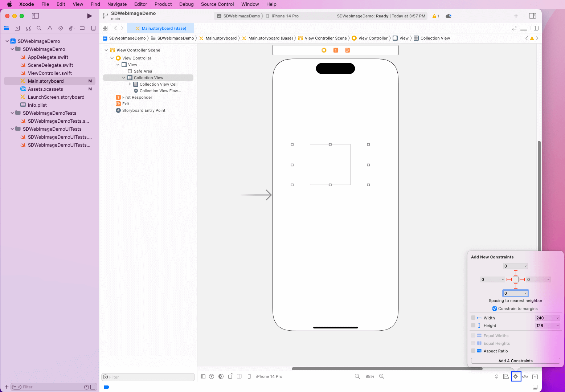
Task: Uncheck Constrain to margins
Action: pyautogui.click(x=495, y=309)
